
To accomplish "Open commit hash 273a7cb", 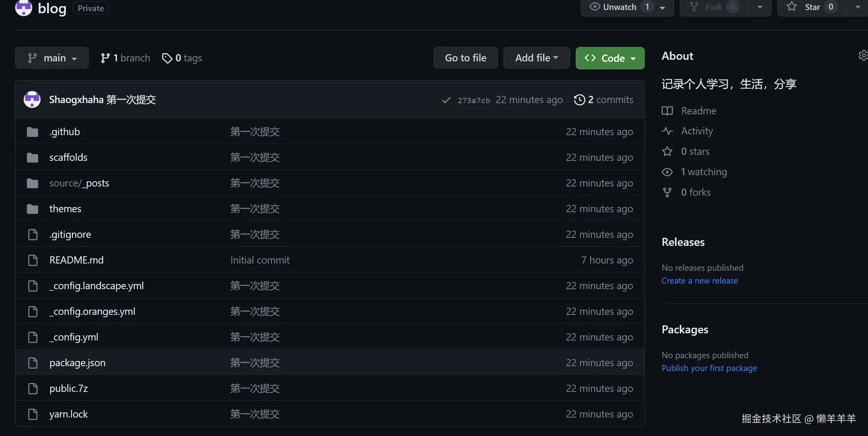I will pyautogui.click(x=474, y=100).
